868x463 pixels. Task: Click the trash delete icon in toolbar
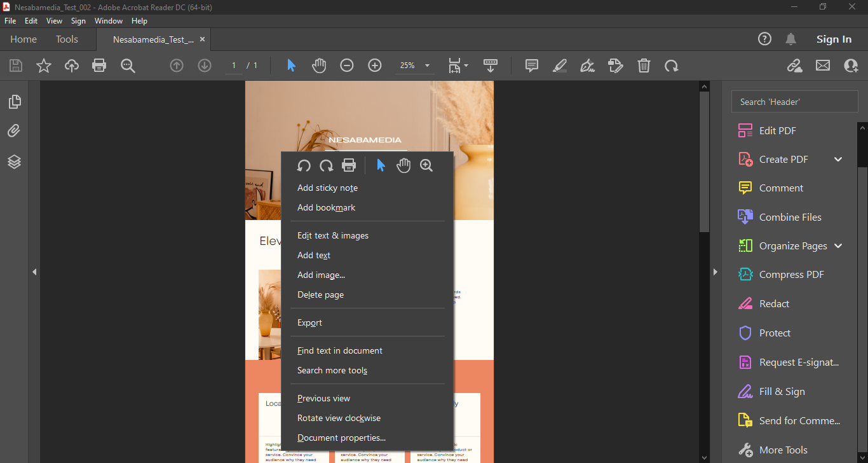pos(644,66)
